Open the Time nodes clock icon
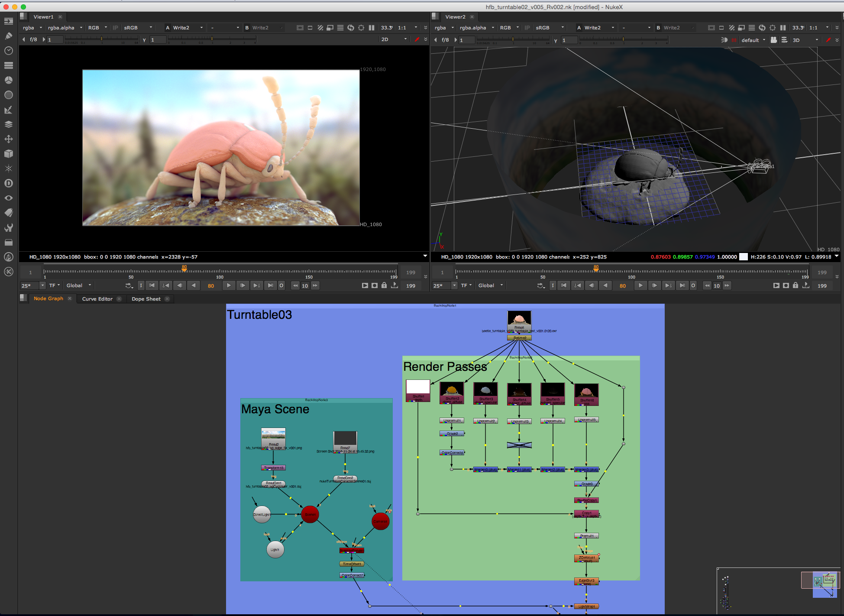Screen dimensions: 844x616 click(x=9, y=51)
